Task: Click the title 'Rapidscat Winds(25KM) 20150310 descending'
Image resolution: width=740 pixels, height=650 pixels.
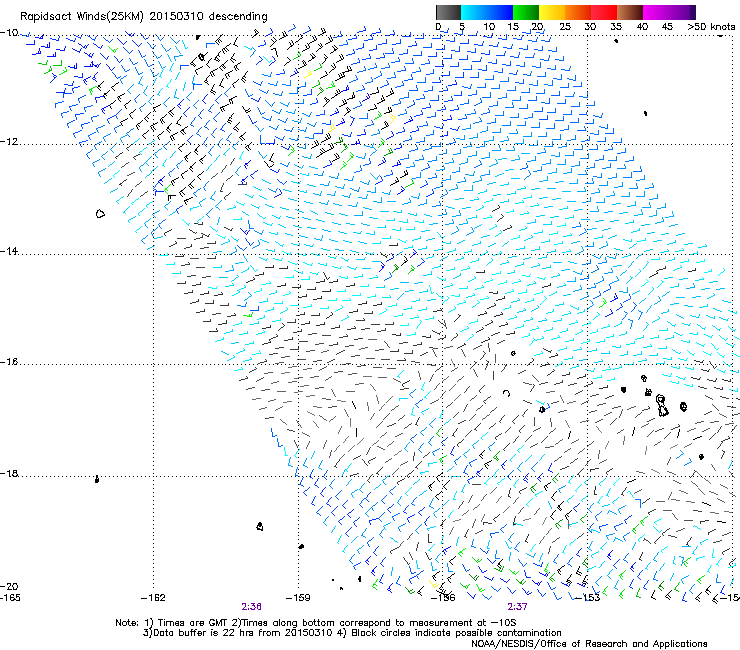Action: coord(144,17)
